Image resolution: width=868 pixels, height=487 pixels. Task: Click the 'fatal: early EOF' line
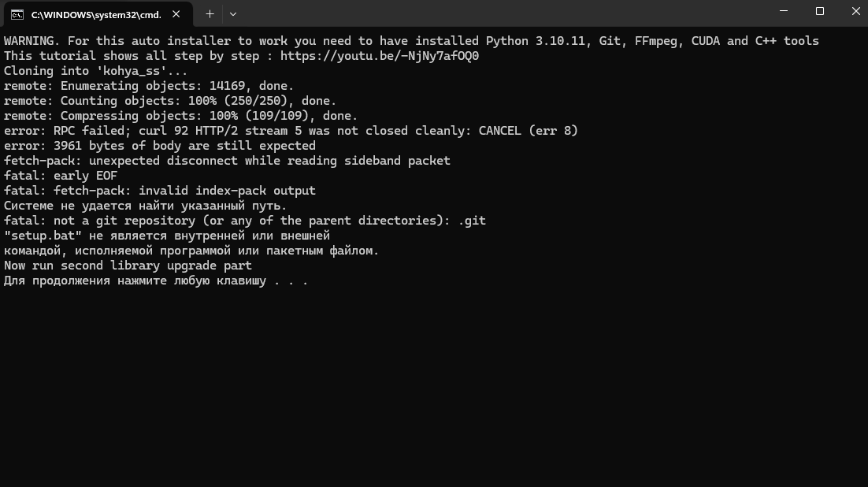click(x=60, y=176)
